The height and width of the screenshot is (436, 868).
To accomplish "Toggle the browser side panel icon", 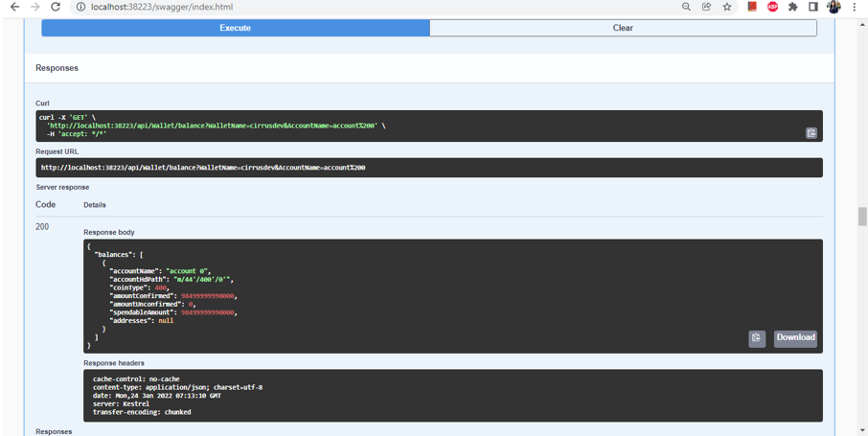I will 813,7.
